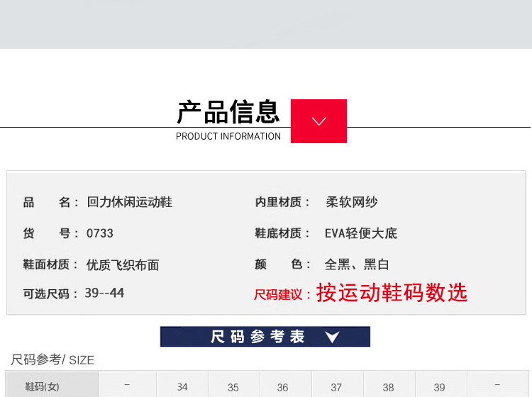This screenshot has height=397, width=532.
Task: Click the red 尺码建议 label
Action: (x=282, y=295)
